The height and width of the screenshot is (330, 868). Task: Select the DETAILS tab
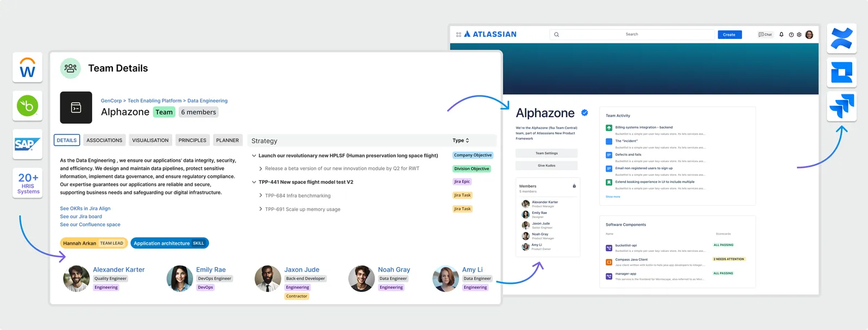[x=67, y=141]
